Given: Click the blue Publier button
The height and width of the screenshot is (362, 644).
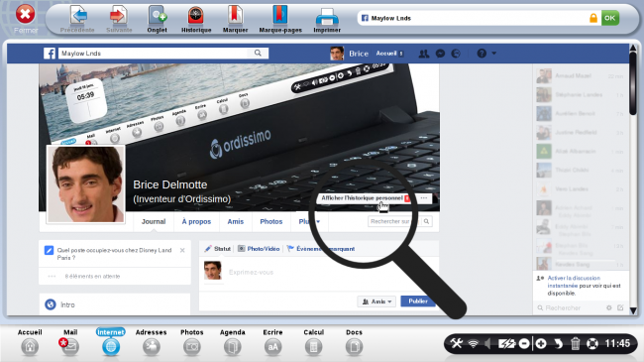Looking at the screenshot, I should pos(418,302).
